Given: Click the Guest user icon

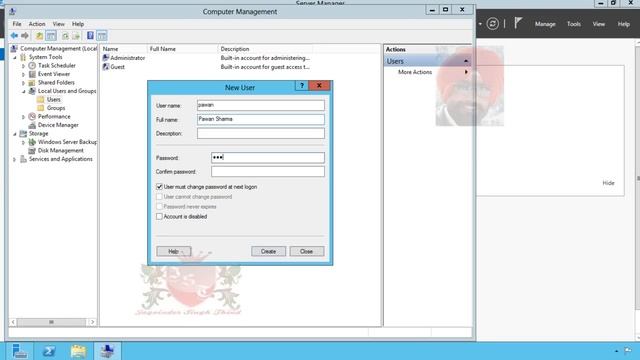Looking at the screenshot, I should click(106, 67).
